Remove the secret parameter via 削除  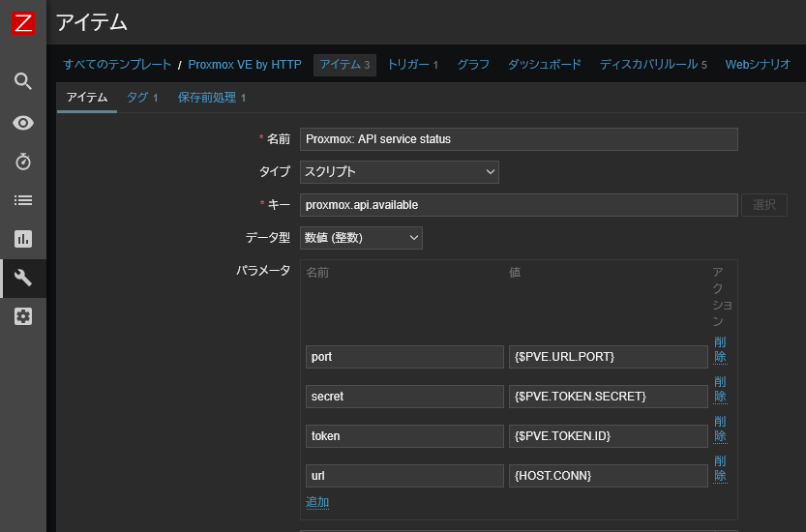click(720, 389)
